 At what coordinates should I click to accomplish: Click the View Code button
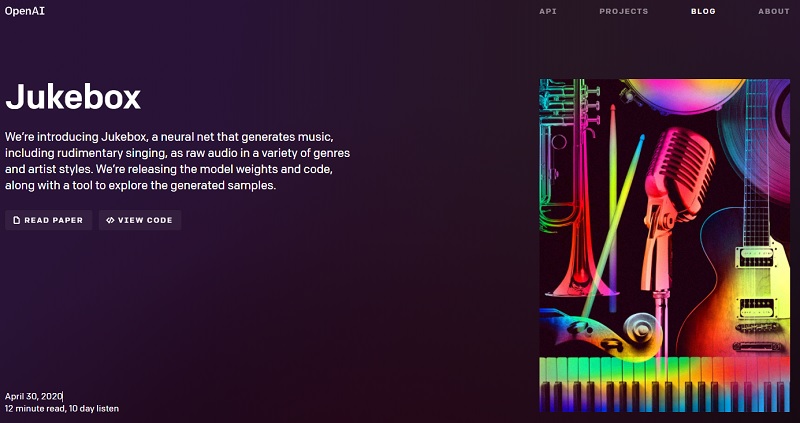tap(140, 220)
